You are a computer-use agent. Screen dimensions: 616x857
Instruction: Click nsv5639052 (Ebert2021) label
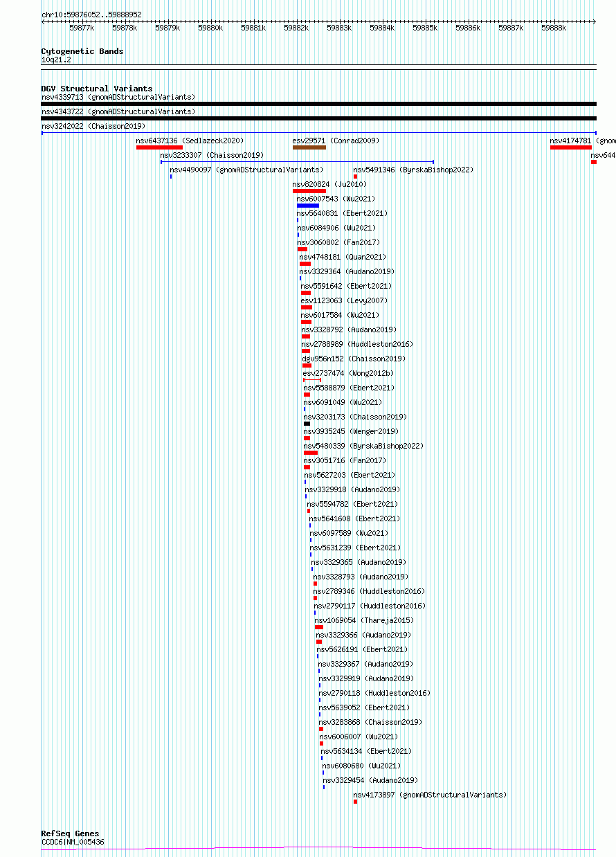[x=364, y=707]
